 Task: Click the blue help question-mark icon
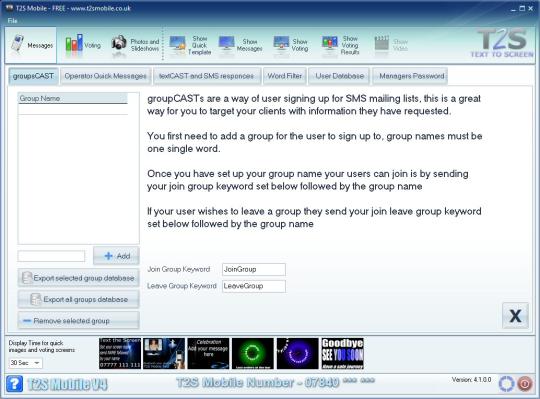click(x=14, y=384)
